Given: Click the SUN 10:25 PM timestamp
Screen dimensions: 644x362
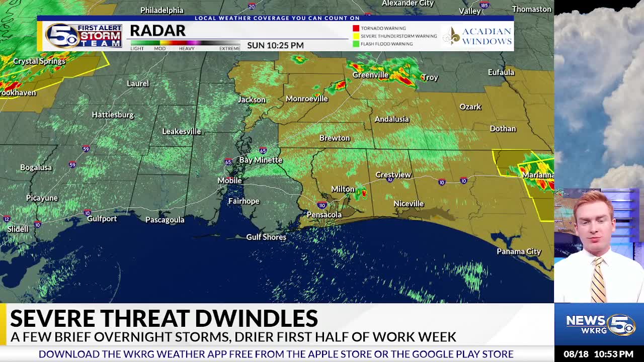Looking at the screenshot, I should point(275,45).
